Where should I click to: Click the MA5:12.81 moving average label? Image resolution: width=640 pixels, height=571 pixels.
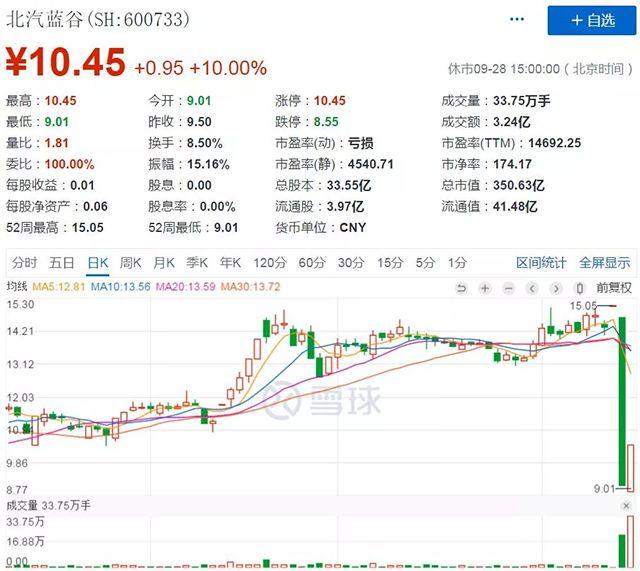coord(58,287)
